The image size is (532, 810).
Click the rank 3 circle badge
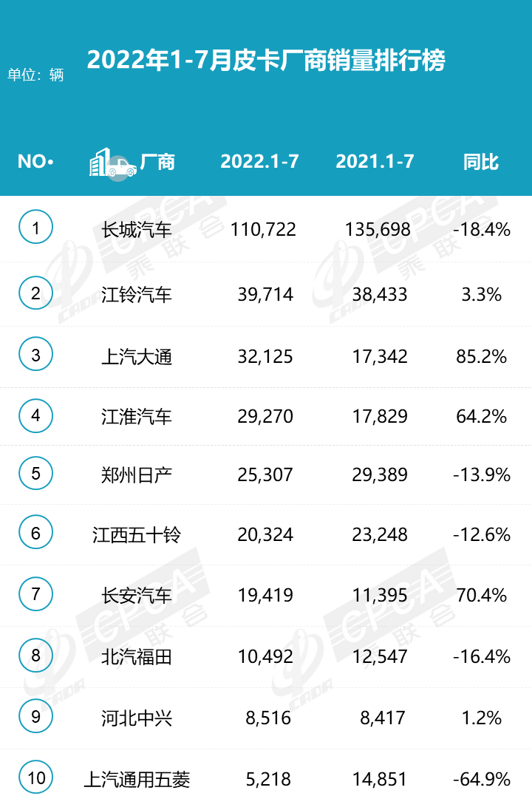35,356
